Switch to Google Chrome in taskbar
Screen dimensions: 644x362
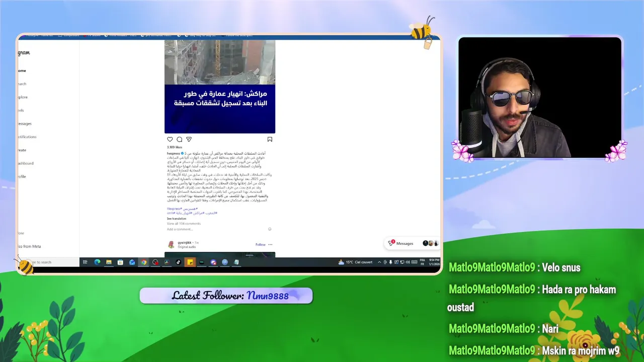143,262
